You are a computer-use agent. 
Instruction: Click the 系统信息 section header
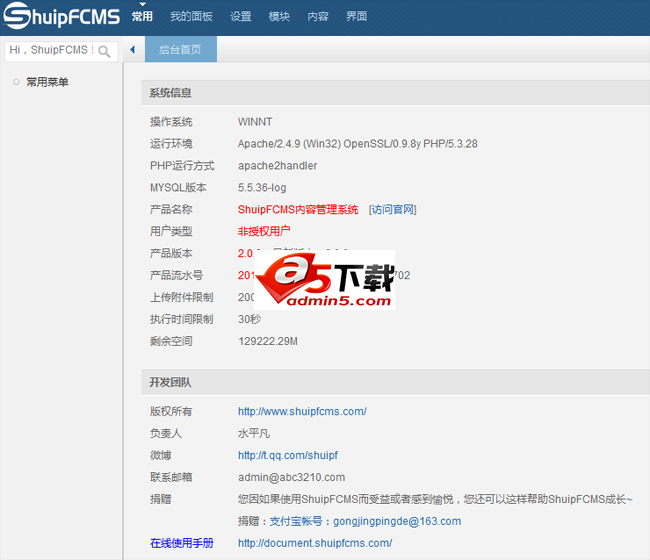(x=170, y=93)
